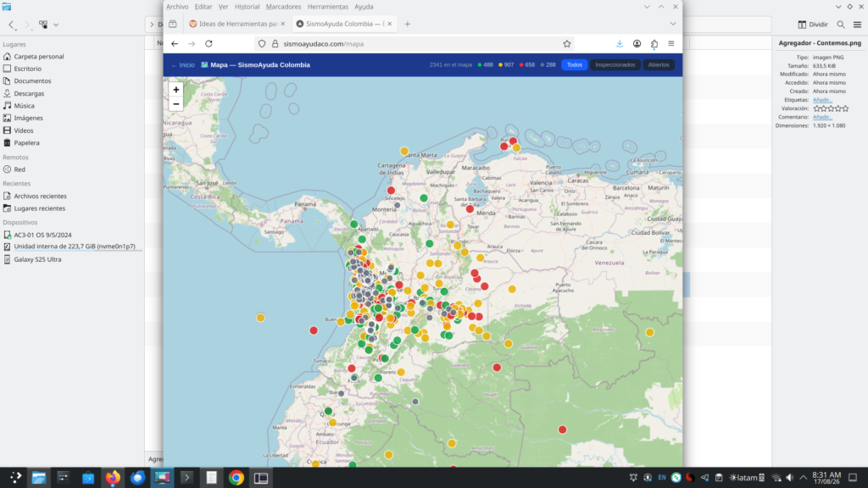868x488 pixels.
Task: Open Papelera in Dolphin sidebar
Action: (x=26, y=142)
